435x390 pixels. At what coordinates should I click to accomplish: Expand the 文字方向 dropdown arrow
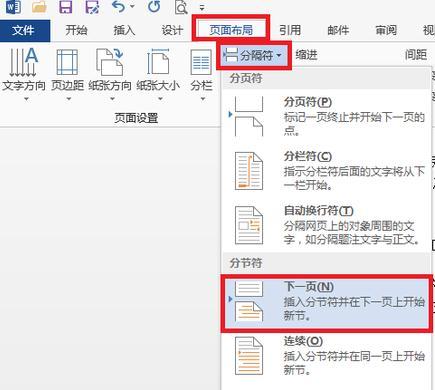pyautogui.click(x=26, y=99)
